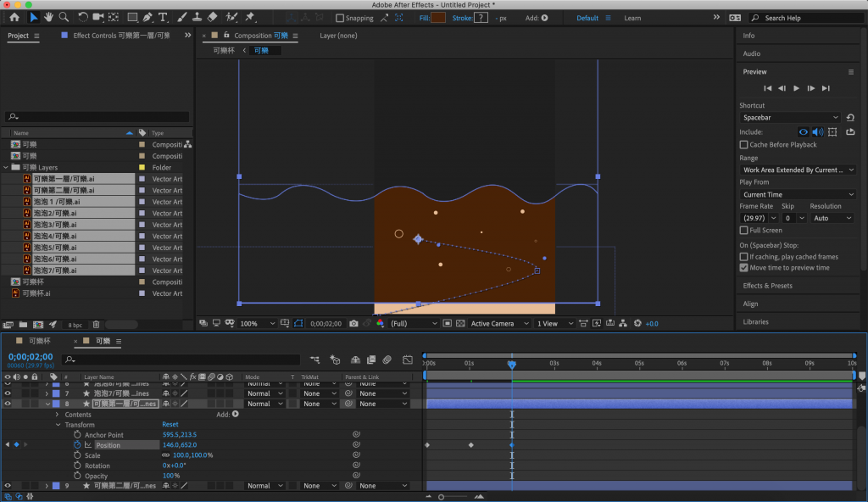Expand the Contents property group
868x502 pixels.
[57, 415]
